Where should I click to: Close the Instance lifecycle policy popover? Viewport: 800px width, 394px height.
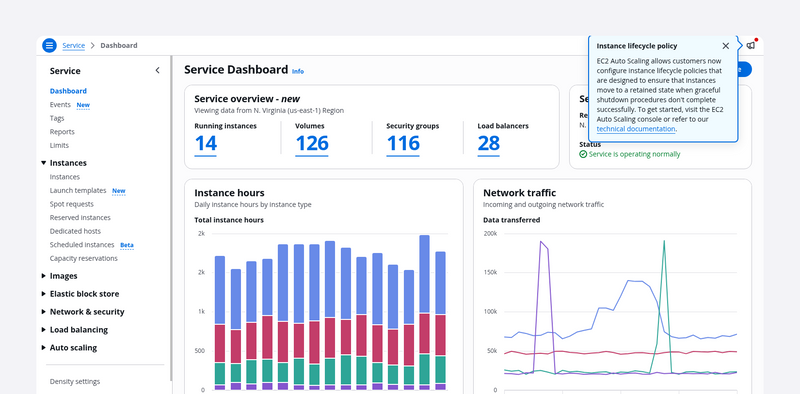[726, 46]
